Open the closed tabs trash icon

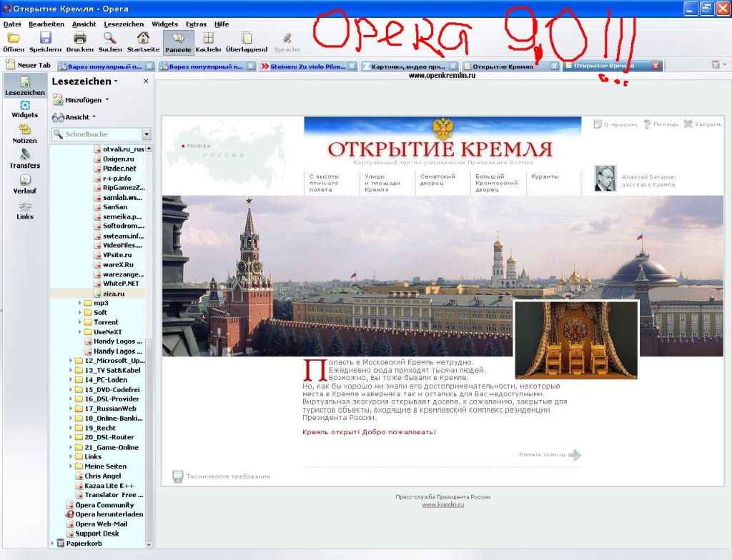715,65
